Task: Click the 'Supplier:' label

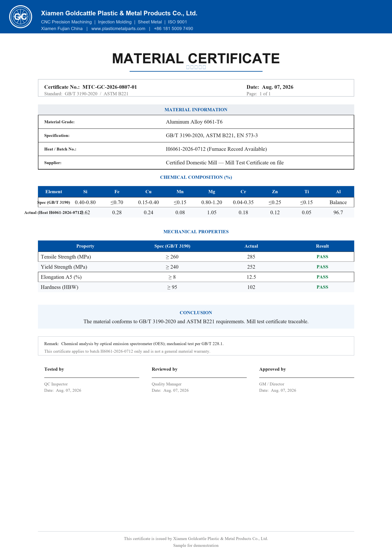Action: click(53, 163)
